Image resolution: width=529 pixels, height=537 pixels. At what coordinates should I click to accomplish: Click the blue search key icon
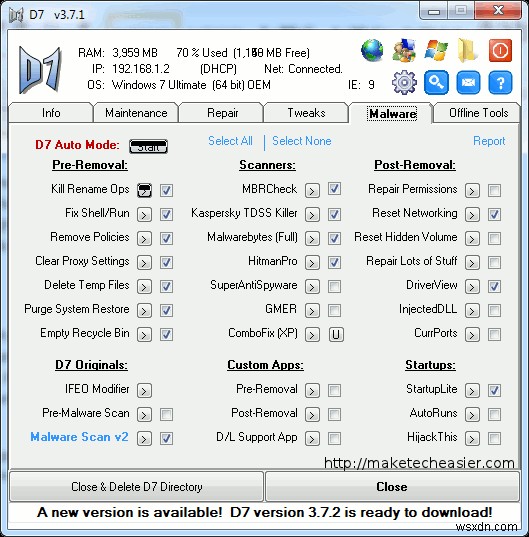pyautogui.click(x=436, y=83)
